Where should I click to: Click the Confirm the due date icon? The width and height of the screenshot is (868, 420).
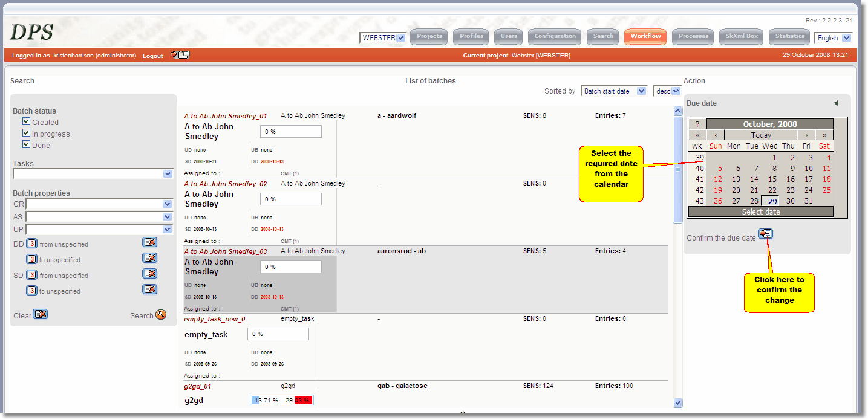pos(765,234)
